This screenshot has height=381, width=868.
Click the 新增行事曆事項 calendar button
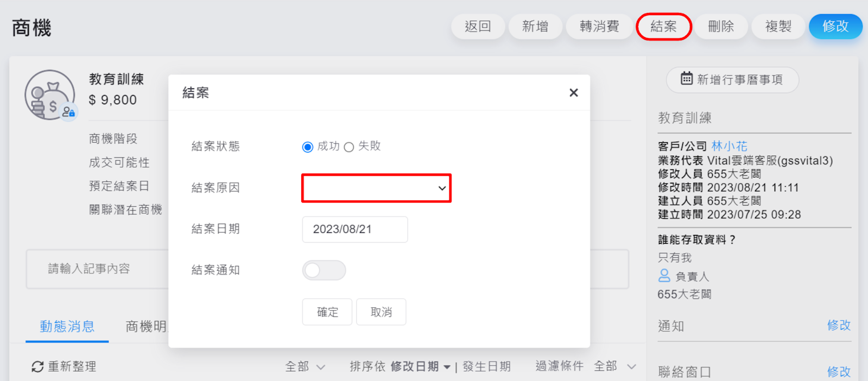tap(732, 80)
